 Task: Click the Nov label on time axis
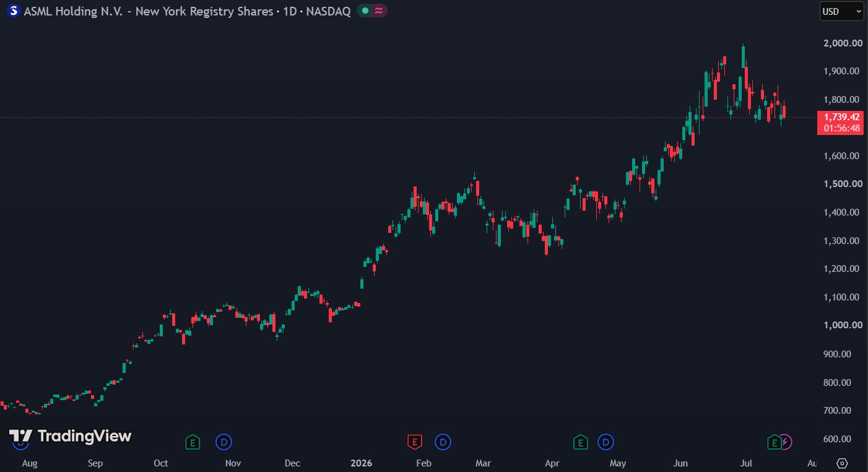(x=233, y=463)
